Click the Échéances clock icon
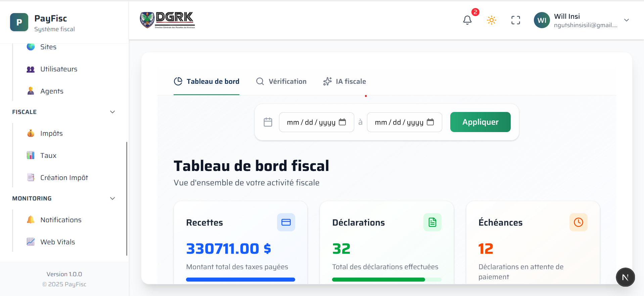Image resolution: width=644 pixels, height=296 pixels. coord(578,222)
